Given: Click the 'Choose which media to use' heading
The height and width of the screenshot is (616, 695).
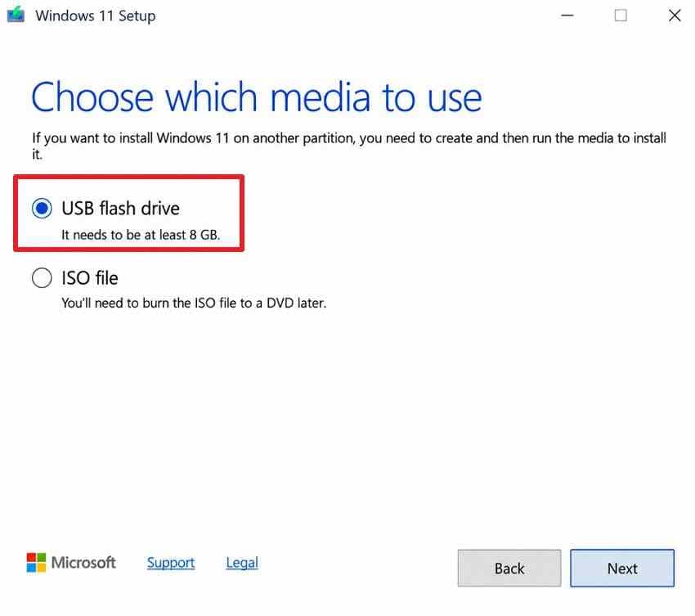Looking at the screenshot, I should (x=257, y=97).
